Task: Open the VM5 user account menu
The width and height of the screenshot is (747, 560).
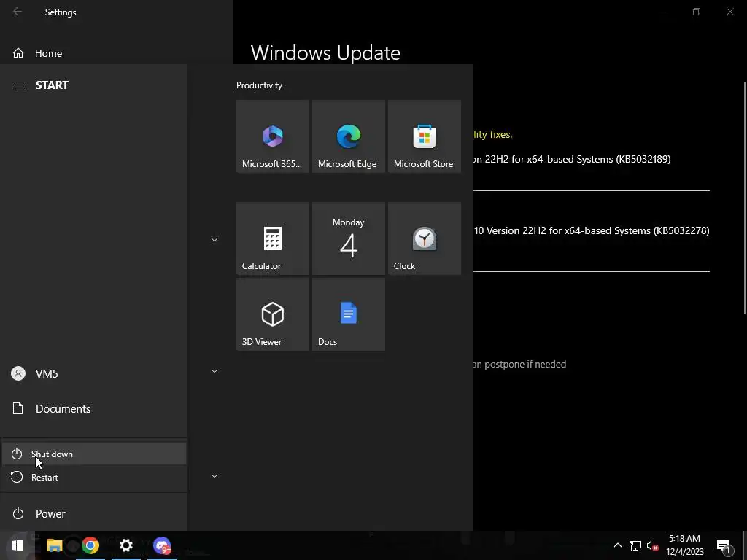Action: (94, 373)
